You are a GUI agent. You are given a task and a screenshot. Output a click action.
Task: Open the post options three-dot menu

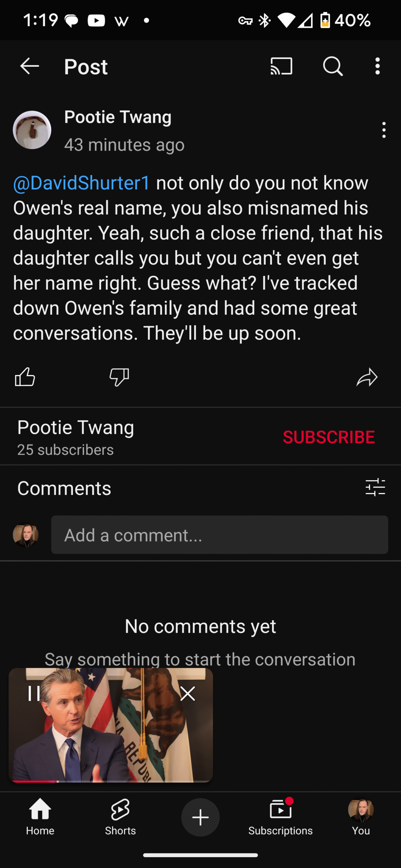click(x=384, y=130)
